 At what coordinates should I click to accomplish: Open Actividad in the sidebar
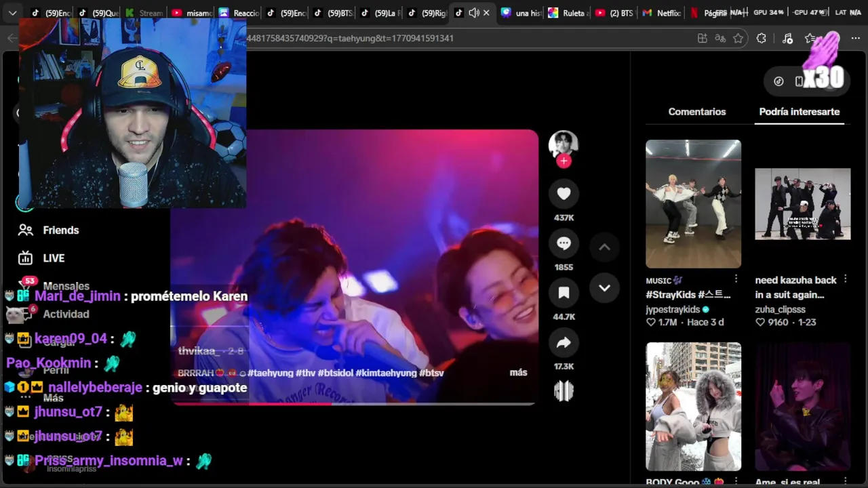coord(66,314)
